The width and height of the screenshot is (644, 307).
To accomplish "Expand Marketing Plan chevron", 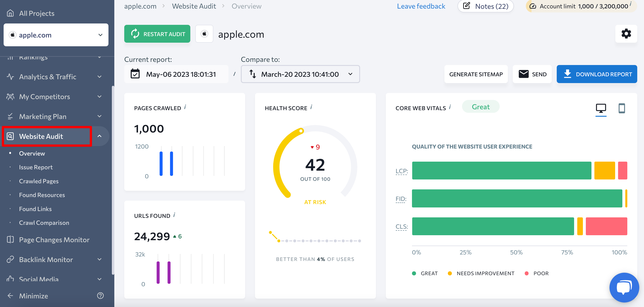I will (99, 116).
